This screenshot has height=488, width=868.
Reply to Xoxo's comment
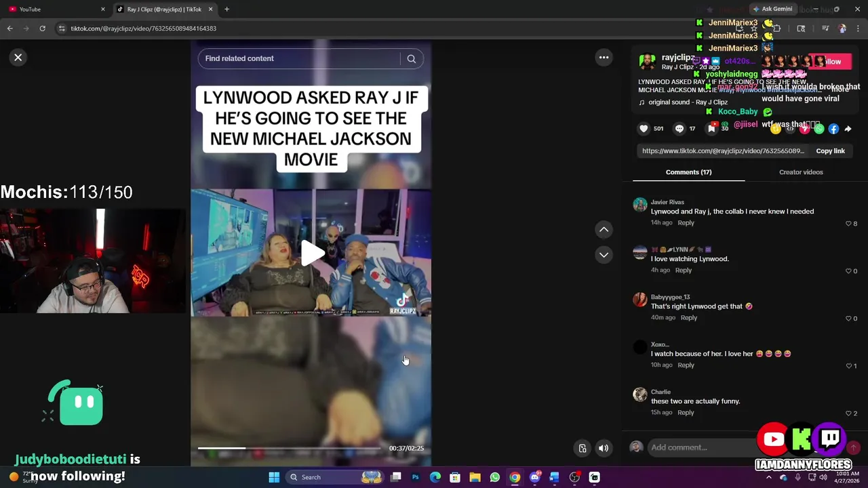pyautogui.click(x=686, y=365)
